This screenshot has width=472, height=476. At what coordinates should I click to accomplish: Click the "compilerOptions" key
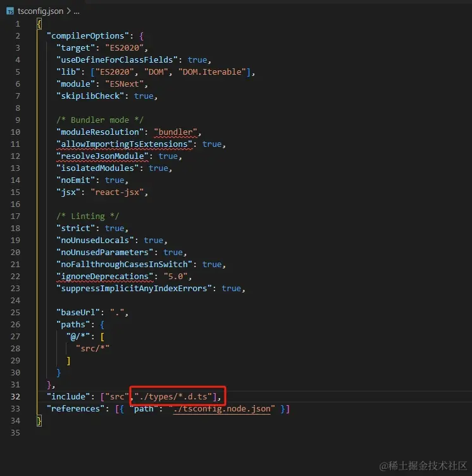click(x=88, y=36)
